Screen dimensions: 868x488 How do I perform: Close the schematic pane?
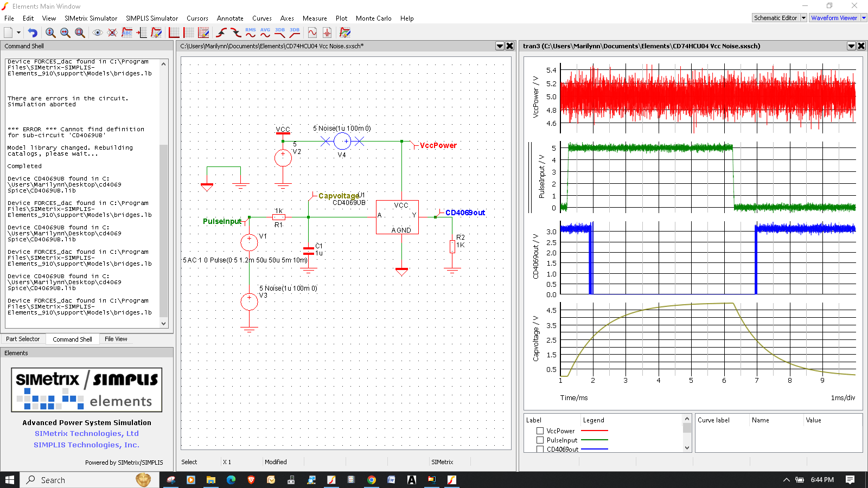coord(510,46)
